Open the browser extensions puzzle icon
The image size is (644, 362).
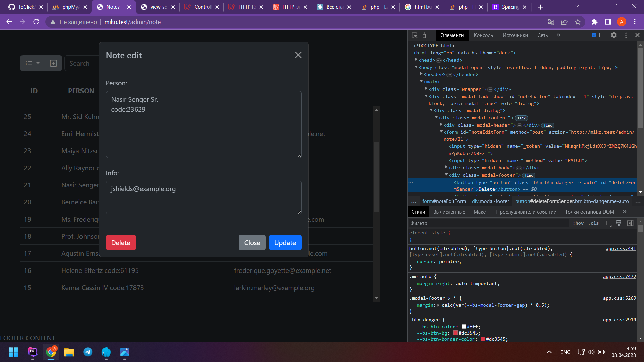point(594,22)
